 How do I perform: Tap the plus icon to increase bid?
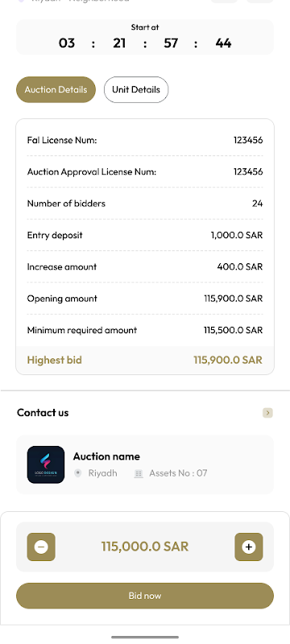point(248,547)
